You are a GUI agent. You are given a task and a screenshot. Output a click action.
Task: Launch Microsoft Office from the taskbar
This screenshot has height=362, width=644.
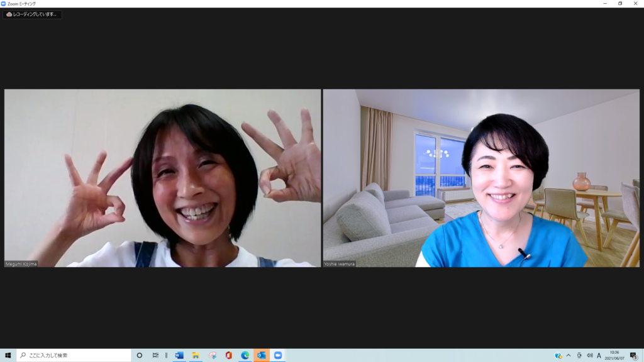click(x=229, y=355)
